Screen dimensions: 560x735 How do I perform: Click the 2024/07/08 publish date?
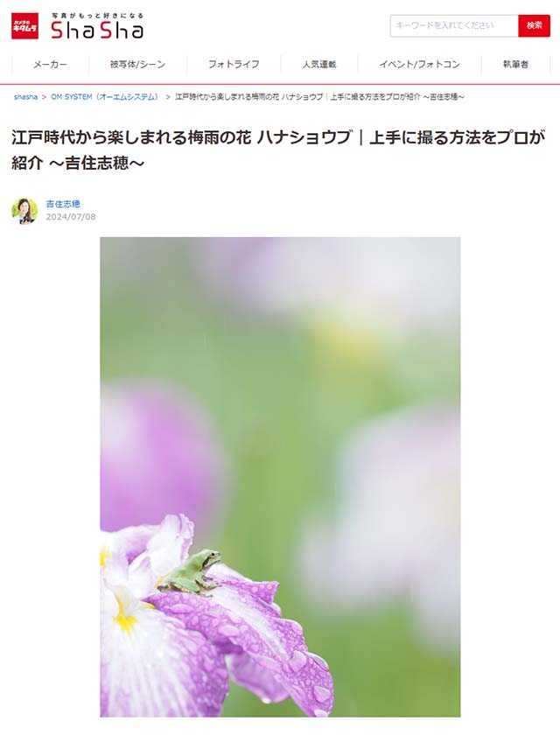tap(71, 217)
